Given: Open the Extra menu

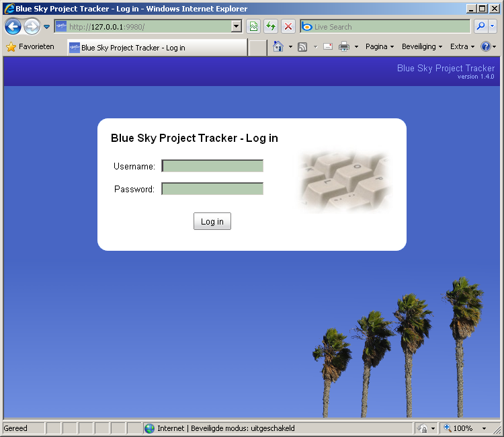Looking at the screenshot, I should tap(462, 46).
